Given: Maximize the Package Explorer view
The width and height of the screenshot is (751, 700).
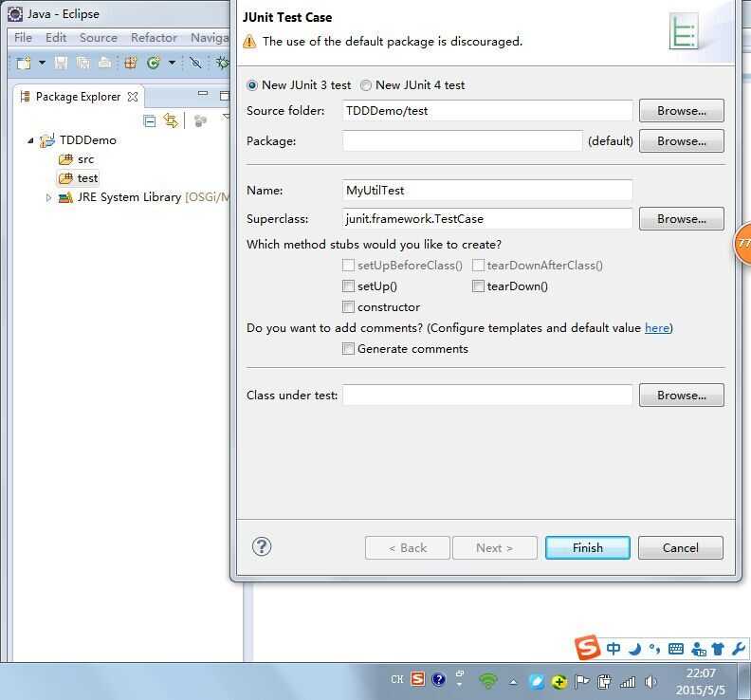Looking at the screenshot, I should tap(224, 96).
